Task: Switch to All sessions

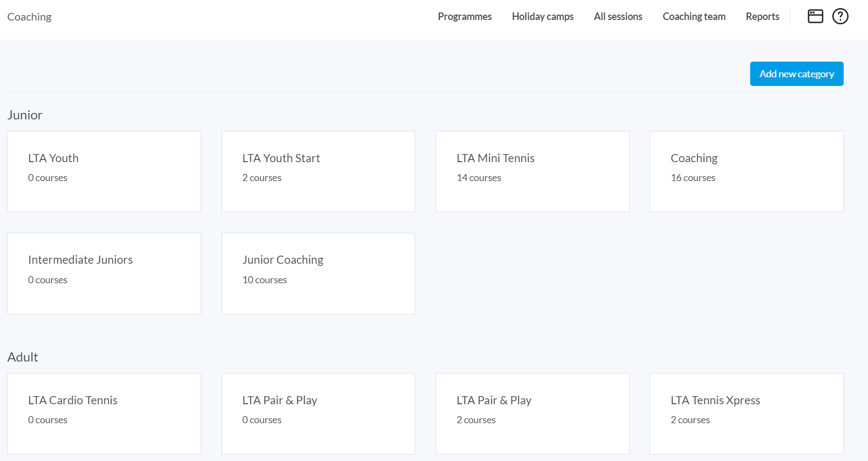Action: point(618,17)
